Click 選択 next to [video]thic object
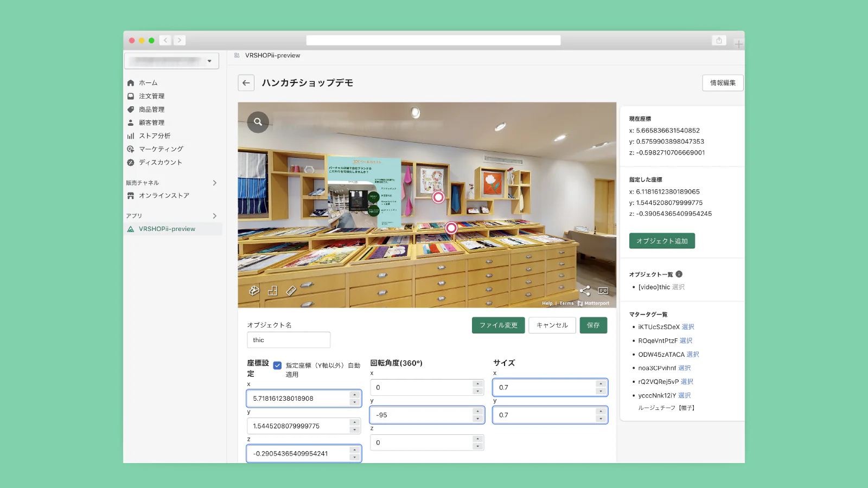868x488 pixels. click(678, 287)
